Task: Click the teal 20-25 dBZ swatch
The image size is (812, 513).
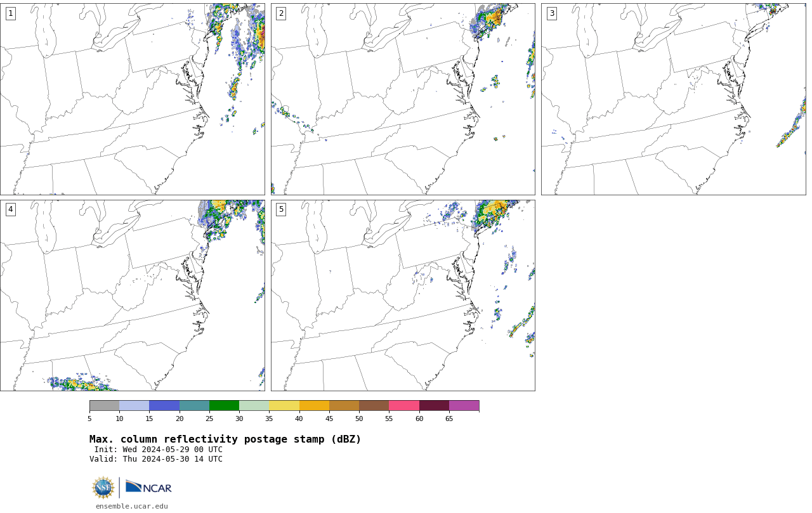Action: pyautogui.click(x=194, y=406)
